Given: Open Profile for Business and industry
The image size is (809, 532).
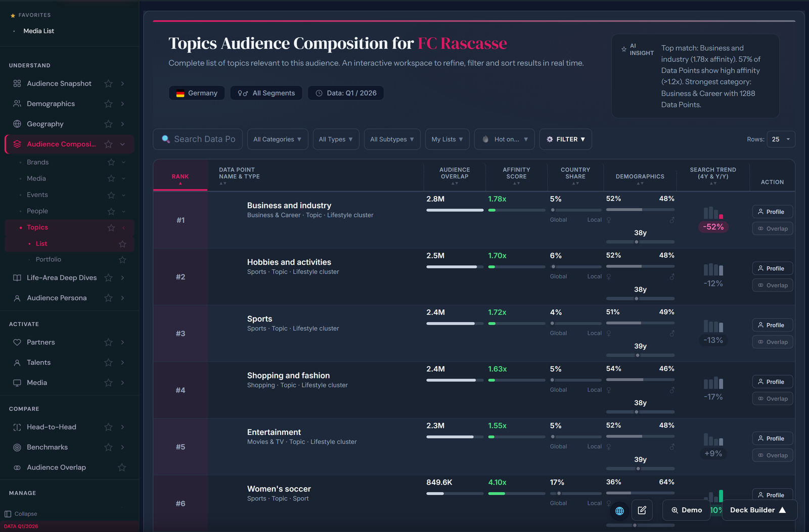Looking at the screenshot, I should pos(773,212).
